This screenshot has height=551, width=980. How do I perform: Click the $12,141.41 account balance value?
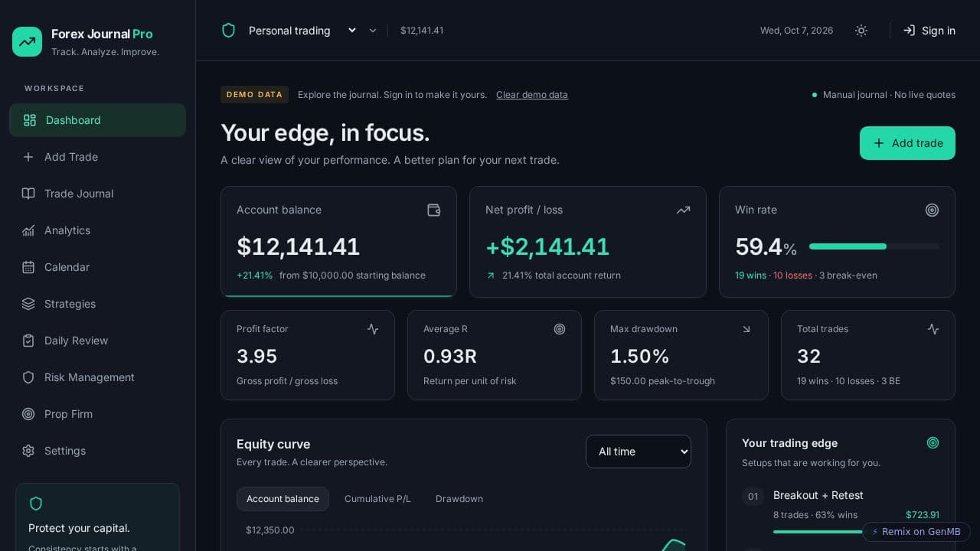pyautogui.click(x=298, y=246)
